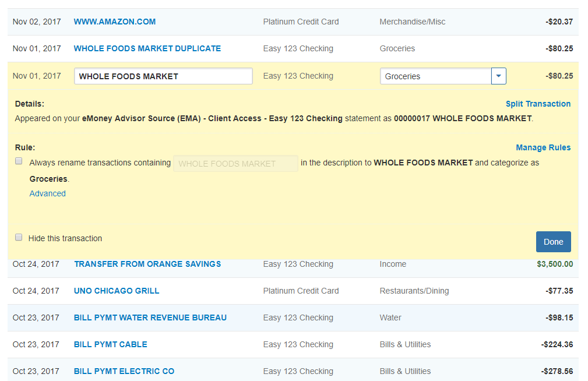Image resolution: width=588 pixels, height=381 pixels.
Task: Click the Restaurants/Dining category of Uno Chicago Grill
Action: tap(414, 291)
